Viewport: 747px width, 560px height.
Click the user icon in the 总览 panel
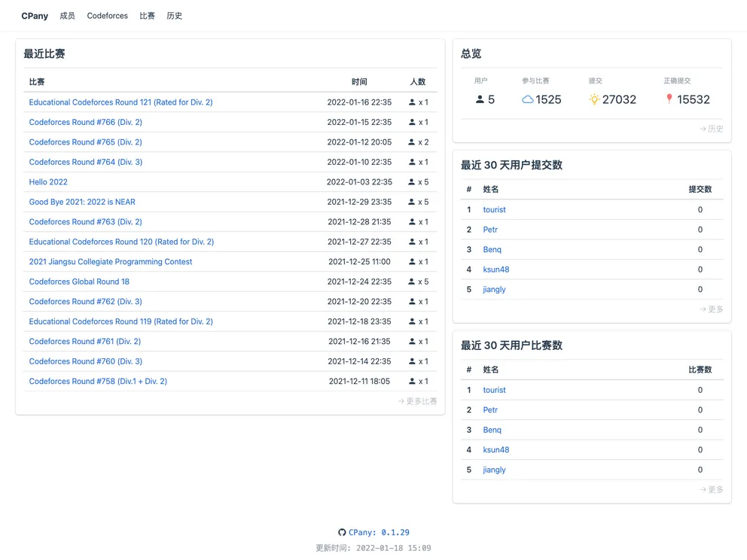point(480,99)
